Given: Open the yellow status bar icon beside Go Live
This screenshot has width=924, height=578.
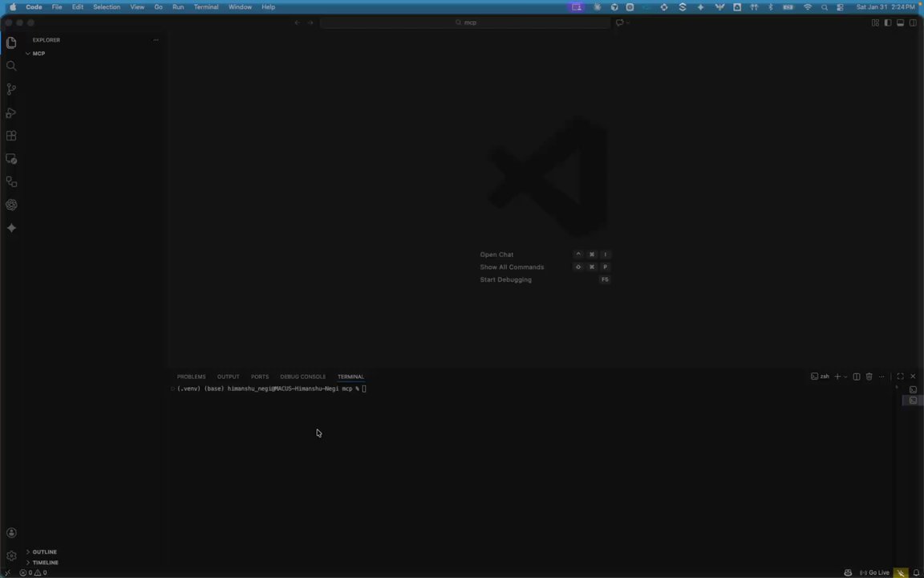Looking at the screenshot, I should [901, 572].
